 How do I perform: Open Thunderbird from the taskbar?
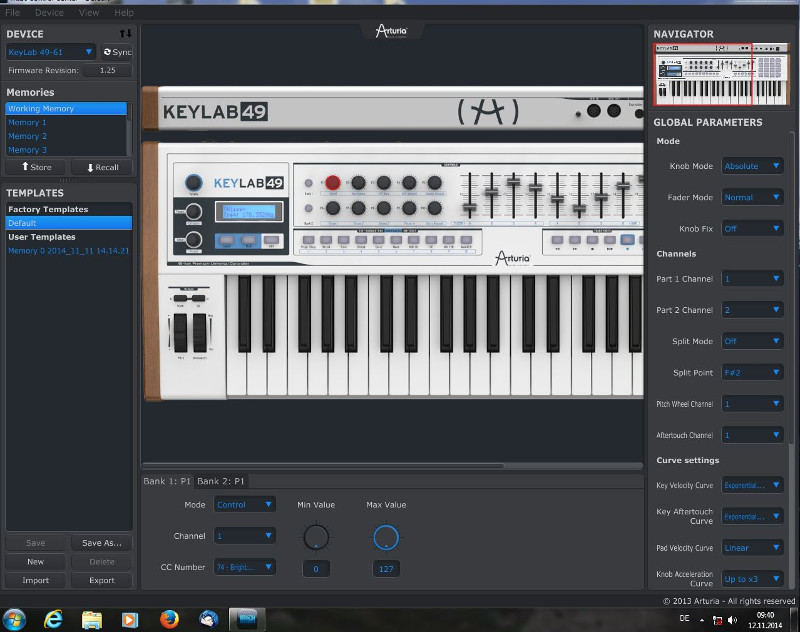click(x=209, y=619)
